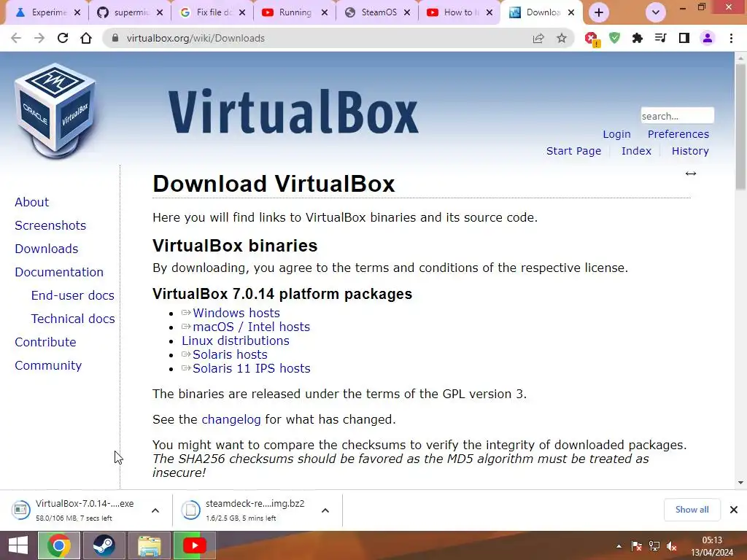747x560 pixels.
Task: Go to the browser home page icon
Action: click(86, 38)
